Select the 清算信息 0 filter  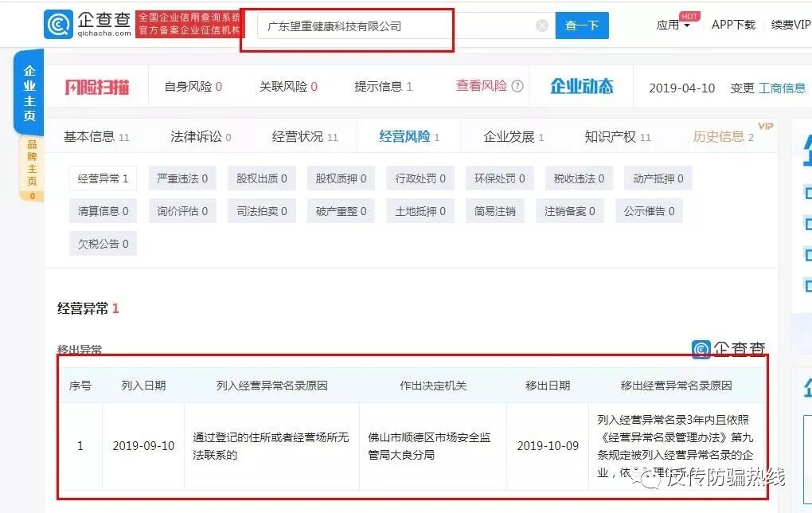coord(103,211)
